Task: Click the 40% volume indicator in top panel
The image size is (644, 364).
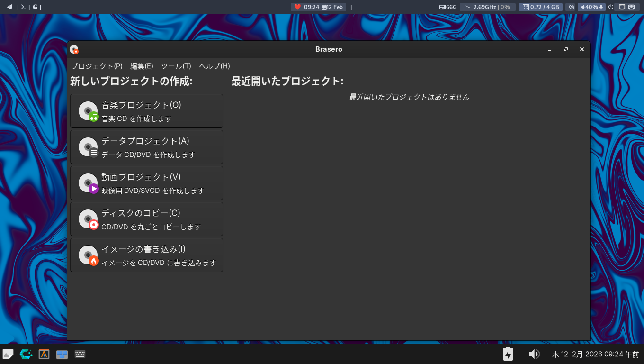Action: coord(589,7)
